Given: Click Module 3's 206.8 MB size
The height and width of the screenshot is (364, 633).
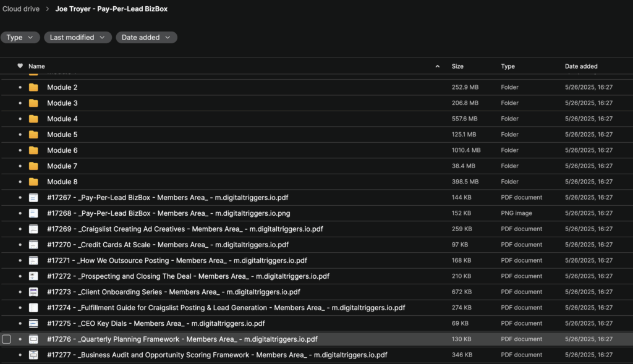Looking at the screenshot, I should pos(465,103).
